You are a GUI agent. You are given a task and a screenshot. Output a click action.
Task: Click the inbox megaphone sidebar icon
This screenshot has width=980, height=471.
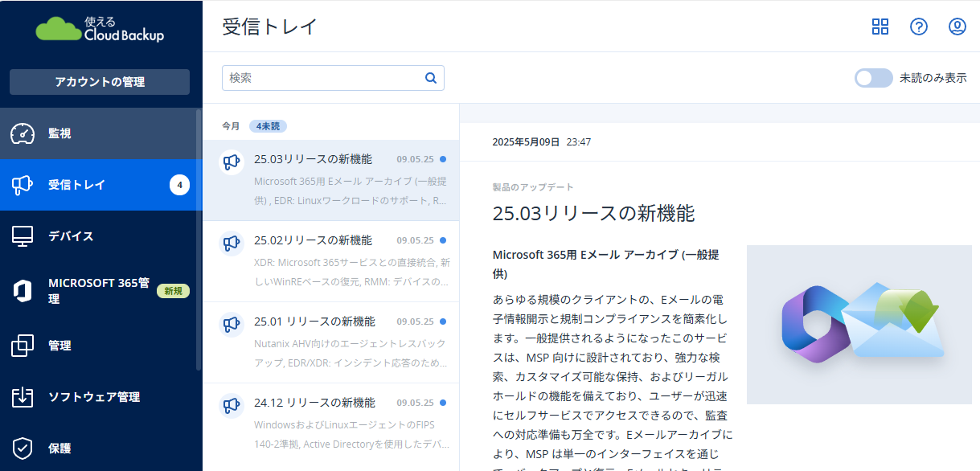(x=23, y=185)
